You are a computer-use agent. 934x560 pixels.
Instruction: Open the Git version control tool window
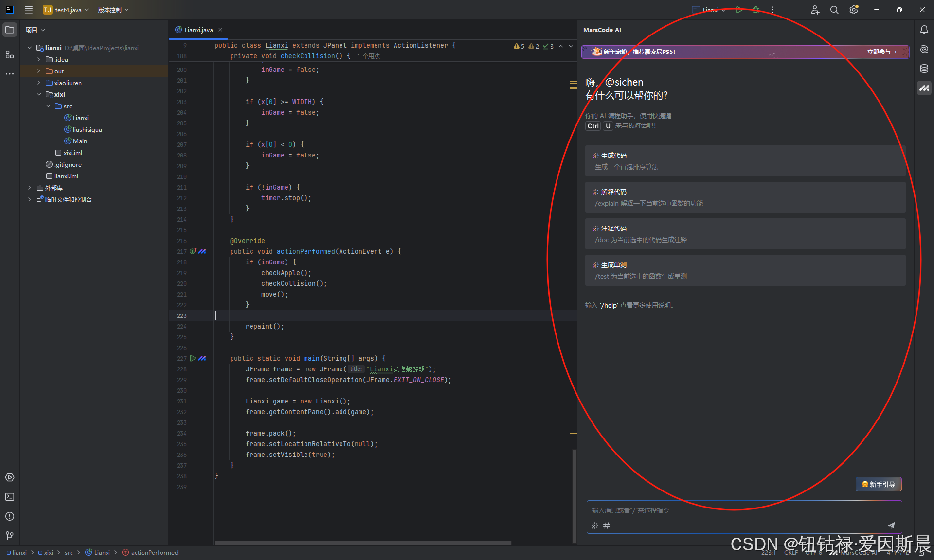[x=10, y=536]
